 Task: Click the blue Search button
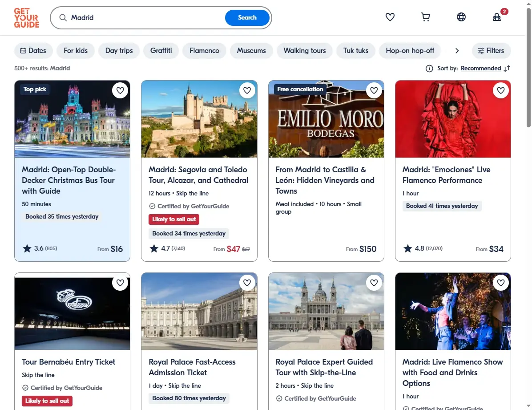click(x=247, y=18)
